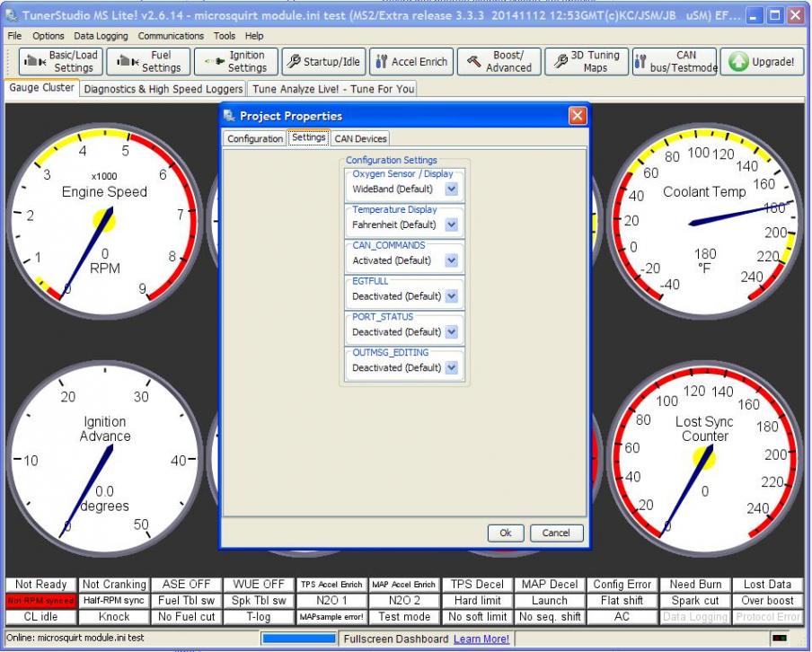The image size is (812, 652).
Task: Switch to the CAN Devices tab
Action: click(360, 138)
